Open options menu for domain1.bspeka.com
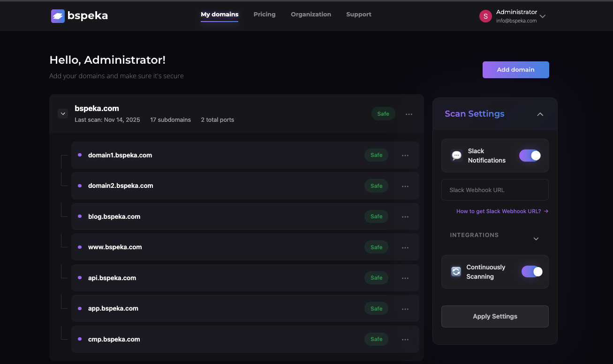The width and height of the screenshot is (613, 364). [x=405, y=156]
